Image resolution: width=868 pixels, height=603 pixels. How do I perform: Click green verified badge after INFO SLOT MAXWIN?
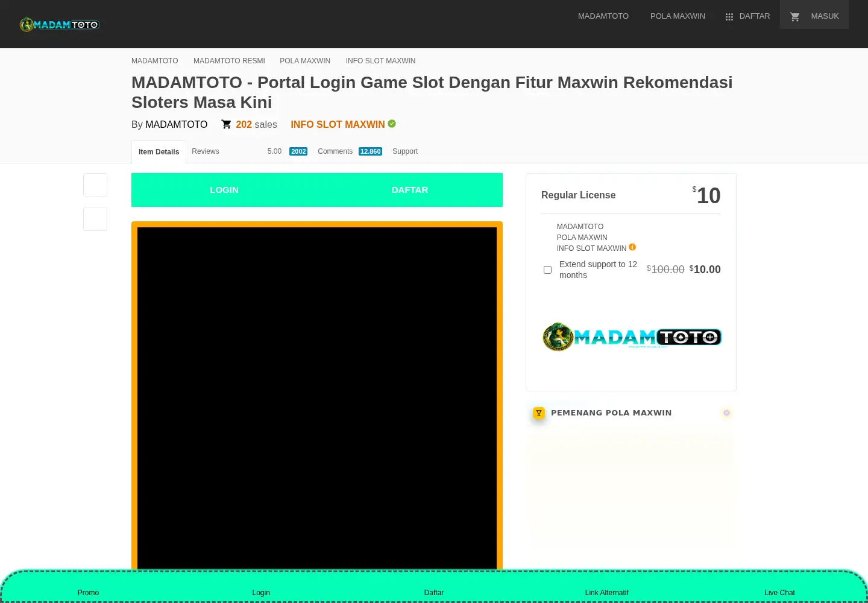392,124
